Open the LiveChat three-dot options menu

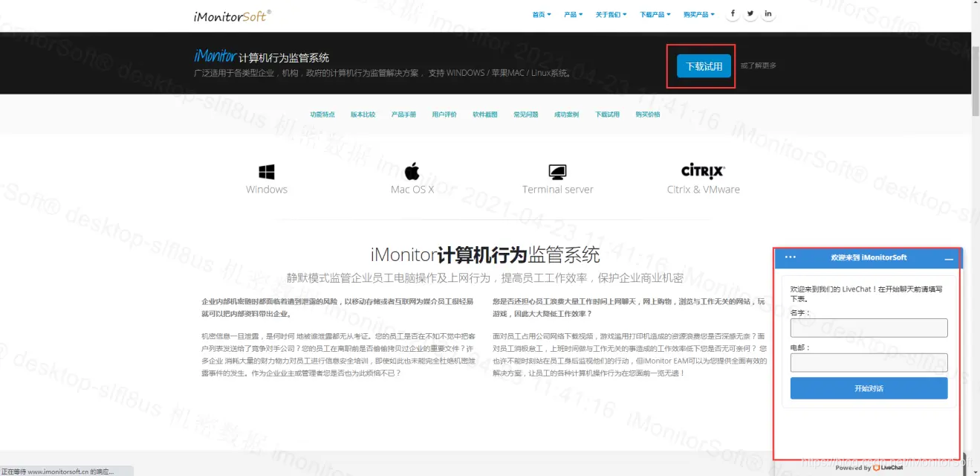[791, 257]
